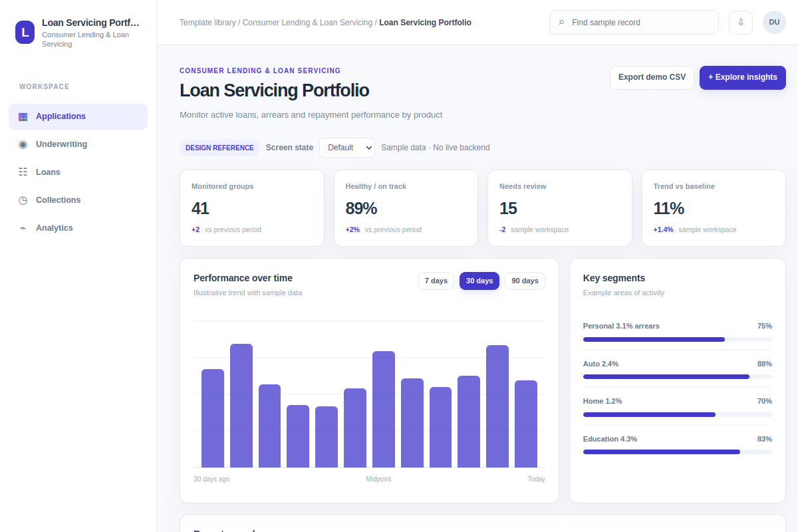Image resolution: width=798 pixels, height=532 pixels.
Task: Click the first bar in performance chart
Action: pyautogui.click(x=213, y=418)
